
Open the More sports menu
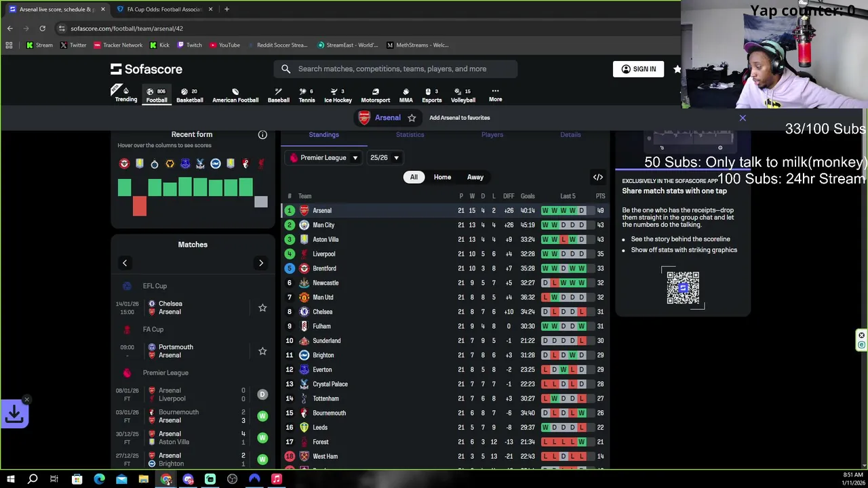tap(495, 95)
